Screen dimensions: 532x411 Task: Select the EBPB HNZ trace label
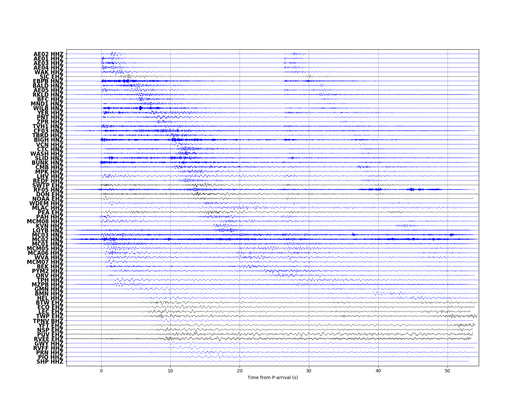click(48, 81)
